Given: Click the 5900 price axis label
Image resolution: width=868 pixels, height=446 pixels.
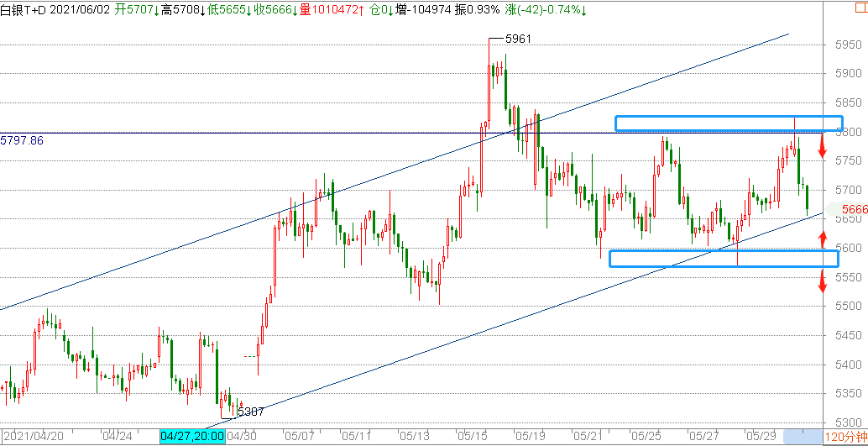Looking at the screenshot, I should (848, 74).
